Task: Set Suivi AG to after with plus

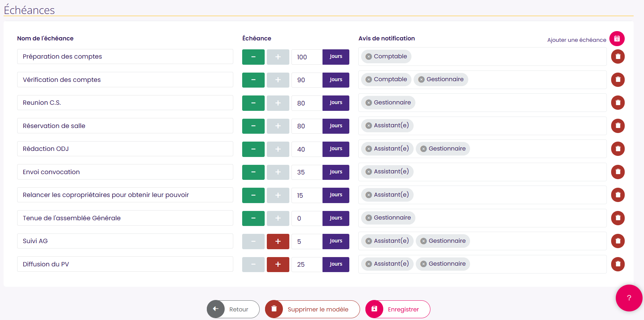Action: [278, 241]
